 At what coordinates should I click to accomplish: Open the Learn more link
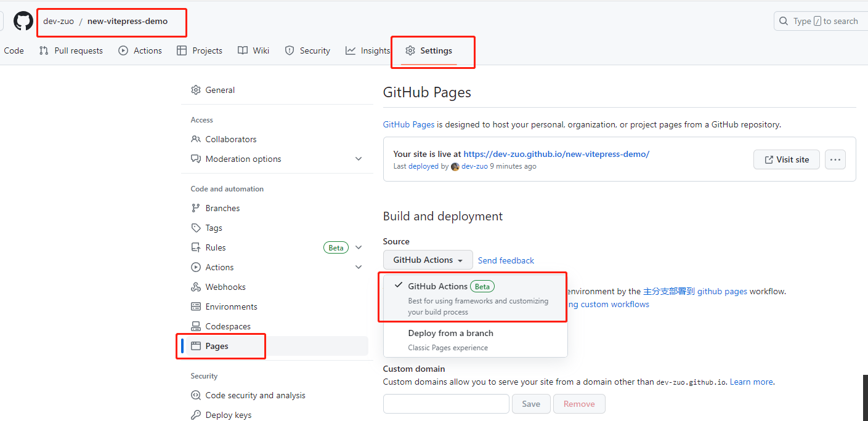(752, 382)
